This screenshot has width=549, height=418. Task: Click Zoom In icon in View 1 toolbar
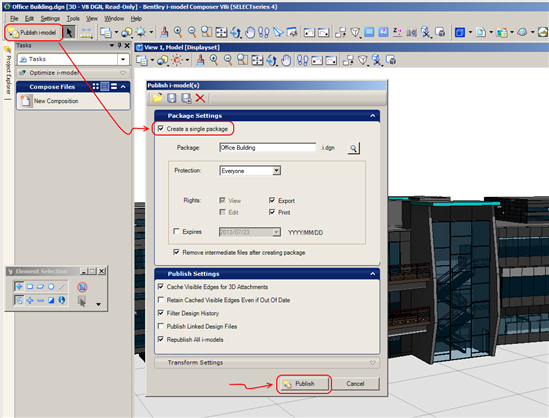[214, 60]
